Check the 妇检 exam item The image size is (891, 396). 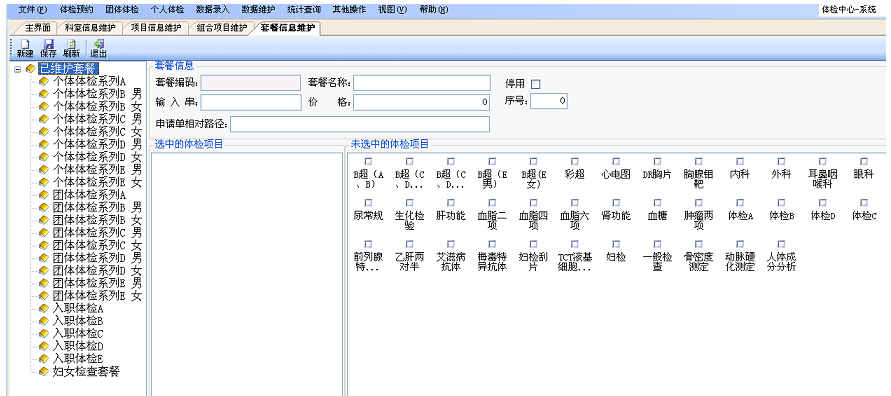(x=617, y=244)
